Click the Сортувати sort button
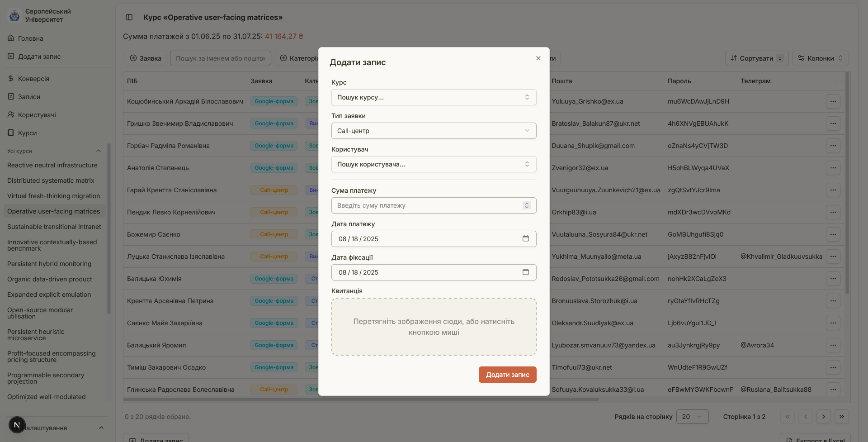This screenshot has height=442, width=868. pos(756,58)
